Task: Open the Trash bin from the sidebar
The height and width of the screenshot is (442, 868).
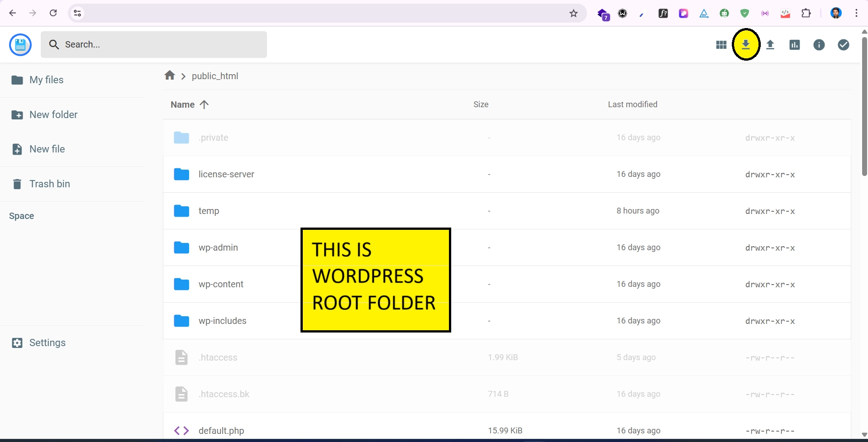Action: point(49,184)
